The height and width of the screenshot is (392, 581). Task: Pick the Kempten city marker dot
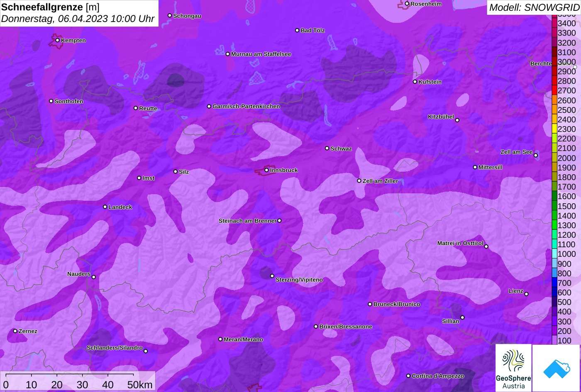(x=57, y=40)
